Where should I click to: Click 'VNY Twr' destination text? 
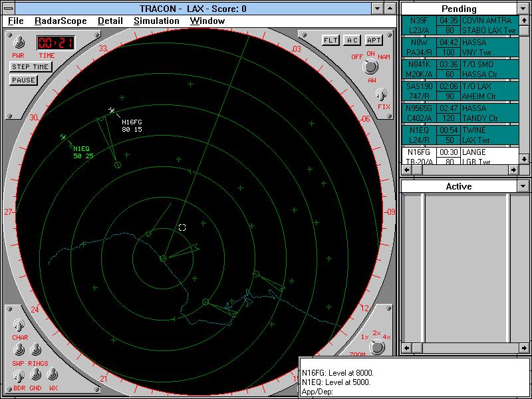476,53
